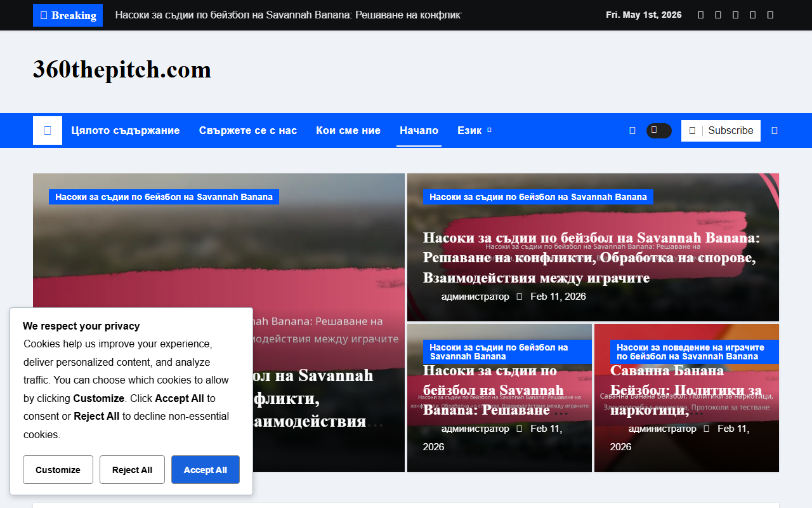Reject all non-essential cookies
The image size is (812, 508).
point(132,470)
